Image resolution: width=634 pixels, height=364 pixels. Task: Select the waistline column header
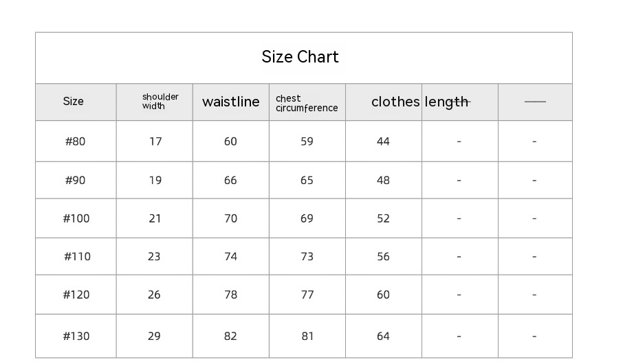point(231,102)
